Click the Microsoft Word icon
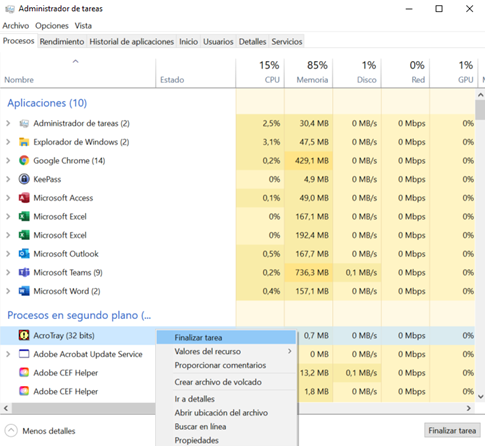485x446 pixels. pos(24,291)
